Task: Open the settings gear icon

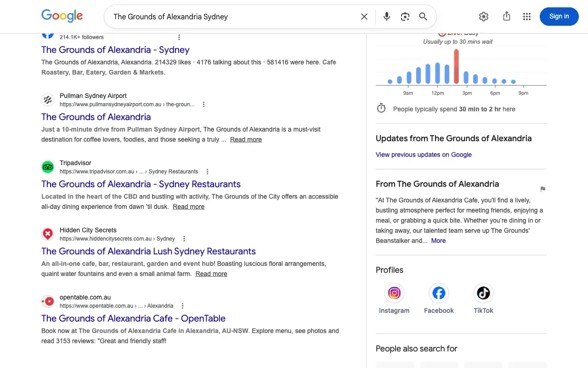Action: point(484,17)
